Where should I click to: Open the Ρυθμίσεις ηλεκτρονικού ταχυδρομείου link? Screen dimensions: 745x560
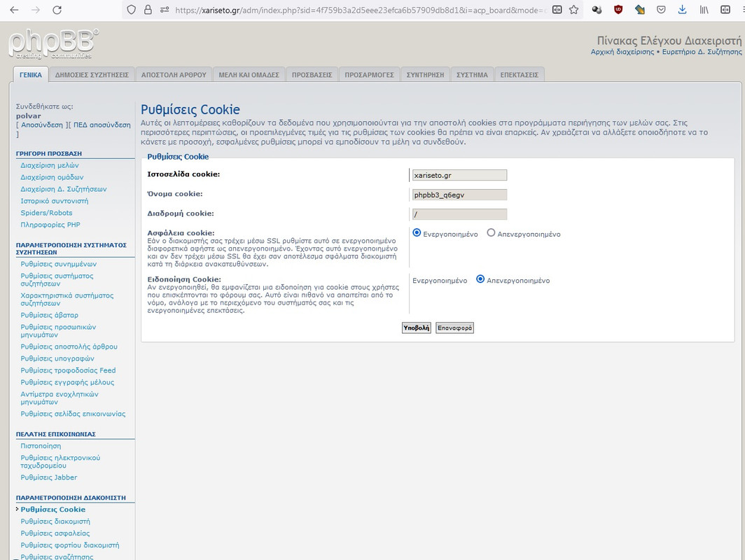click(60, 462)
